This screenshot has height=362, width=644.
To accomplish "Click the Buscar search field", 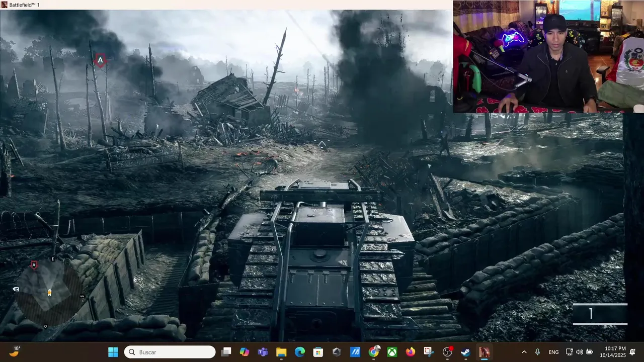I will pyautogui.click(x=170, y=352).
